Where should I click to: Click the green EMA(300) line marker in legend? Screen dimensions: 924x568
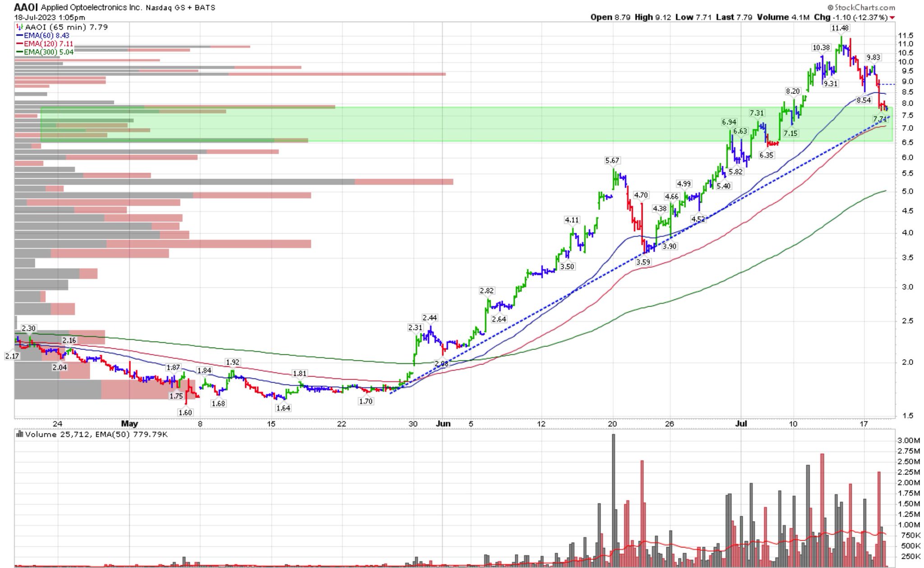tap(19, 52)
